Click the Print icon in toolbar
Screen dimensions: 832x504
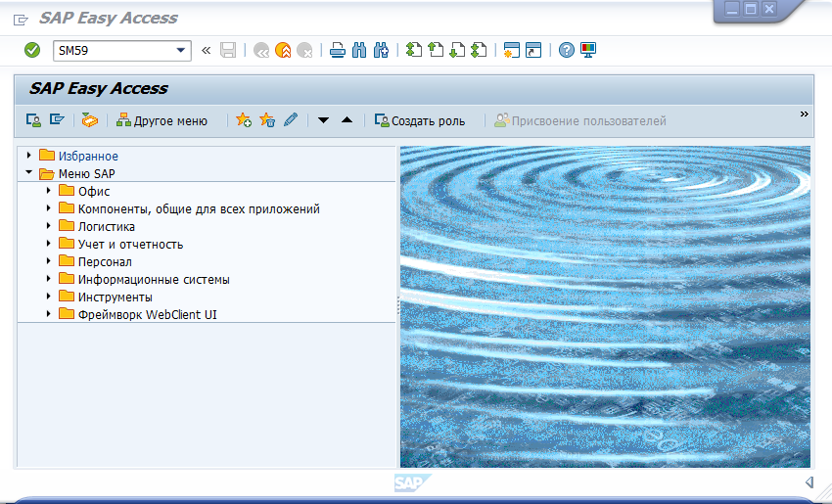click(338, 50)
